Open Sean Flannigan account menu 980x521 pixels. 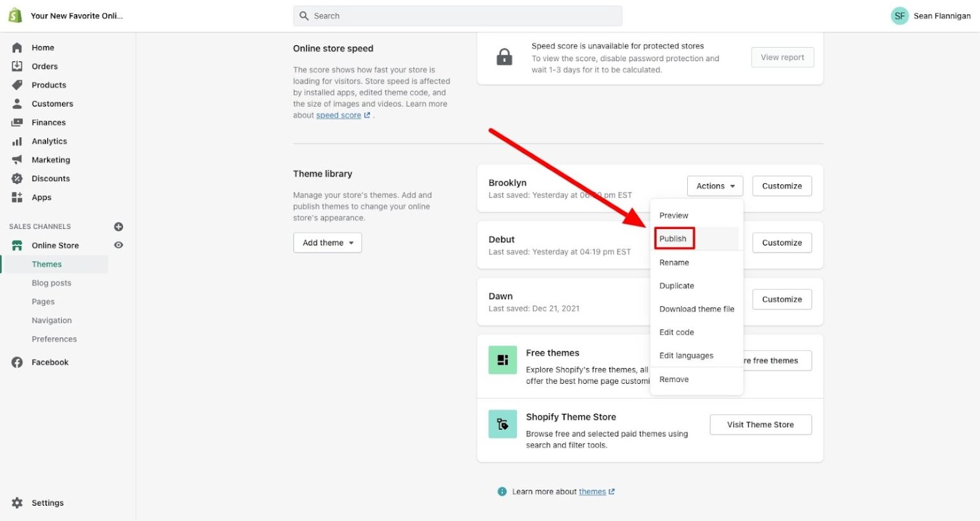(x=930, y=16)
